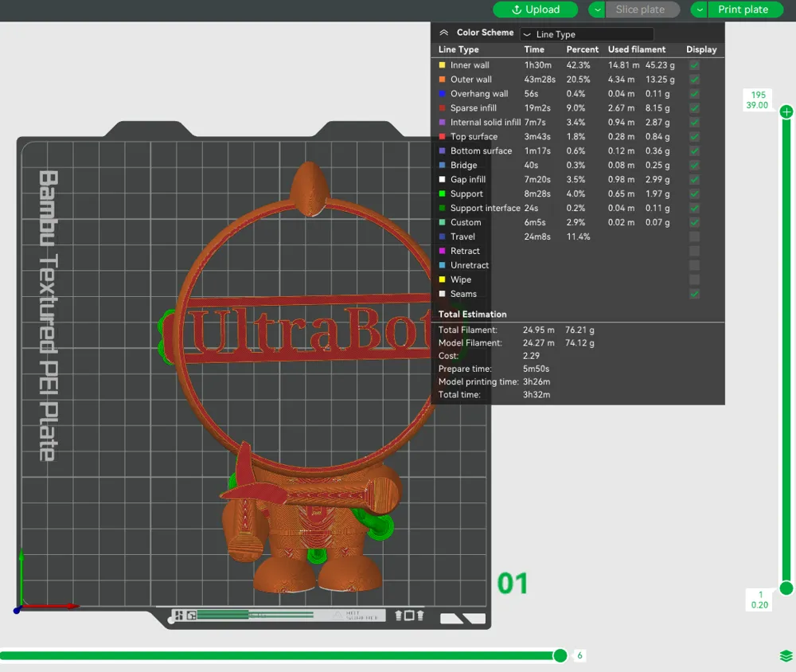
Task: Click the orange Outer wall color swatch
Action: coord(442,80)
